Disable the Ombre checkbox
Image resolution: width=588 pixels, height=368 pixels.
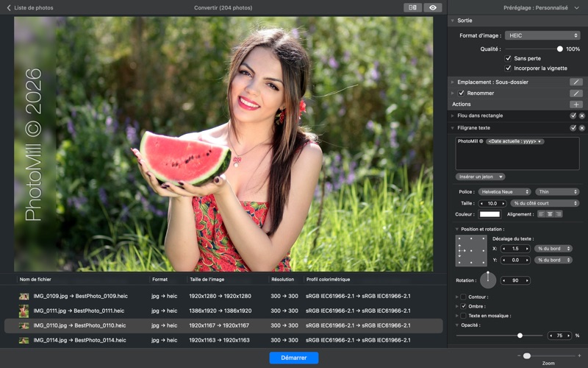(x=463, y=306)
